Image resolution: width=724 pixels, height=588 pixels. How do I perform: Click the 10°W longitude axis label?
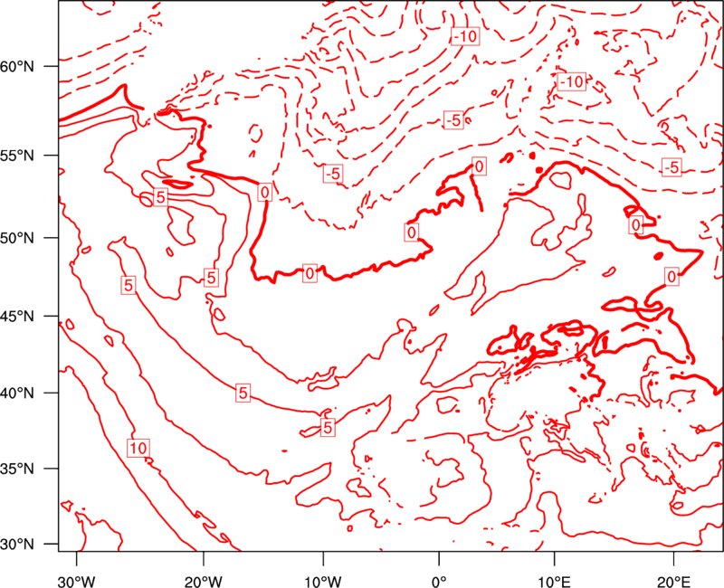[x=323, y=581]
